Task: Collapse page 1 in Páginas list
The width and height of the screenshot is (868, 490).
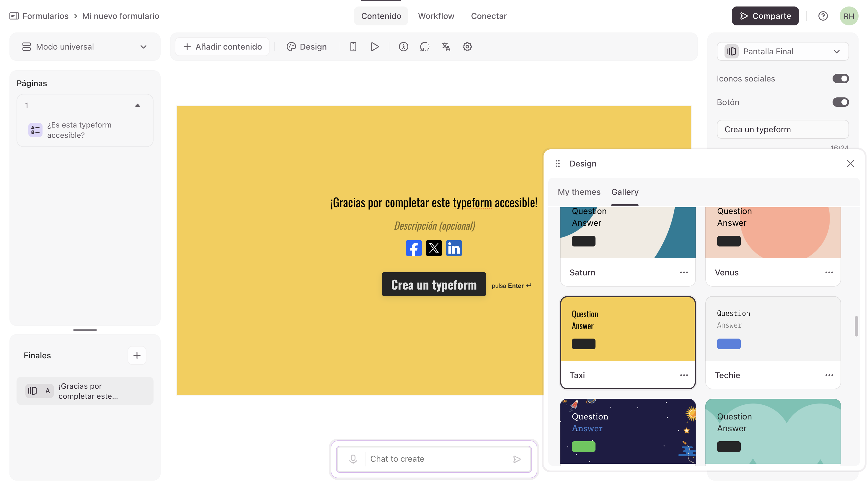Action: (x=138, y=105)
